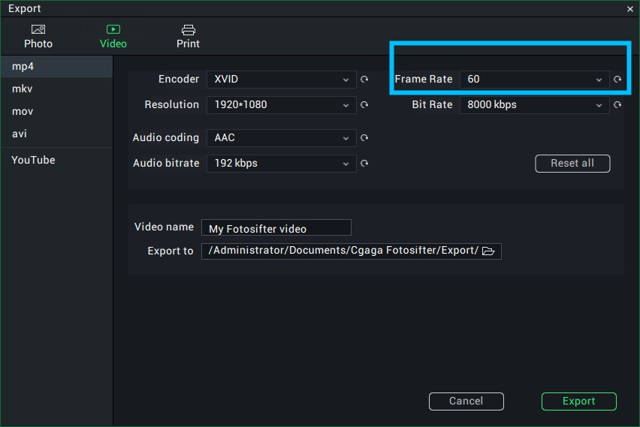Reset the Audio bitrate setting icon
This screenshot has width=640, height=427.
tap(364, 164)
